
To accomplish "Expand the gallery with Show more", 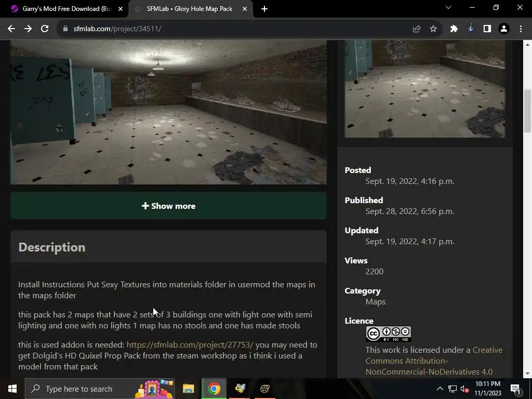I will (x=169, y=206).
